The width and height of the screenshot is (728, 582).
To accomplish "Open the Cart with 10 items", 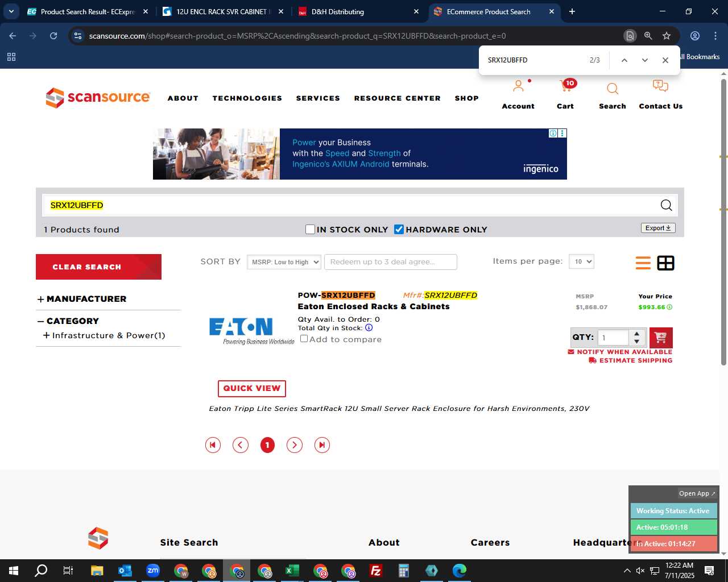I will click(567, 86).
